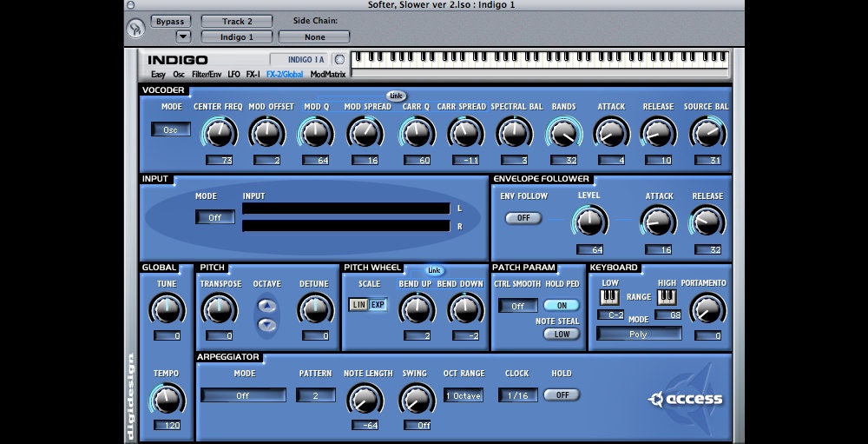
Task: Click the Octave up arrow
Action: [266, 306]
